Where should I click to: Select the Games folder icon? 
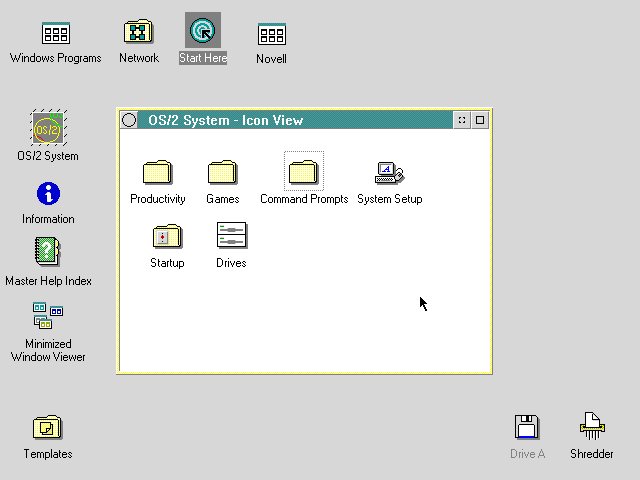coord(222,172)
